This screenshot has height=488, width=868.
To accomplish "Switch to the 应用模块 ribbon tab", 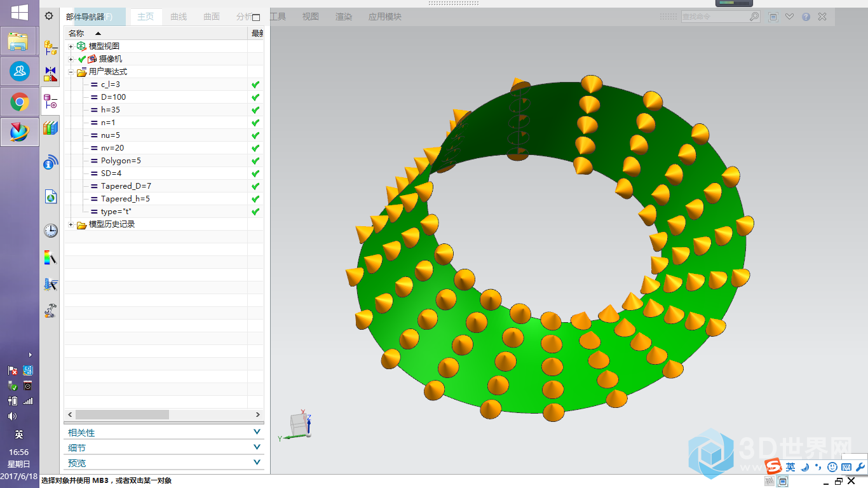I will (385, 17).
